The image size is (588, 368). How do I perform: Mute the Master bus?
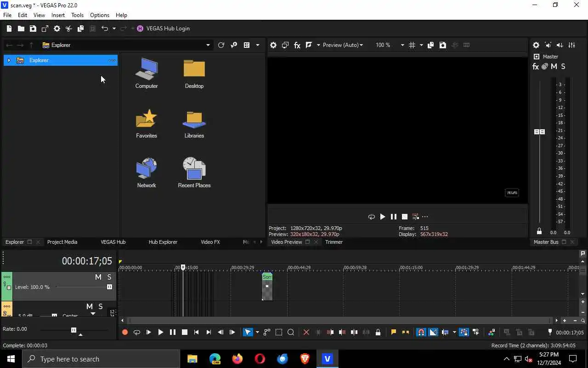(554, 67)
